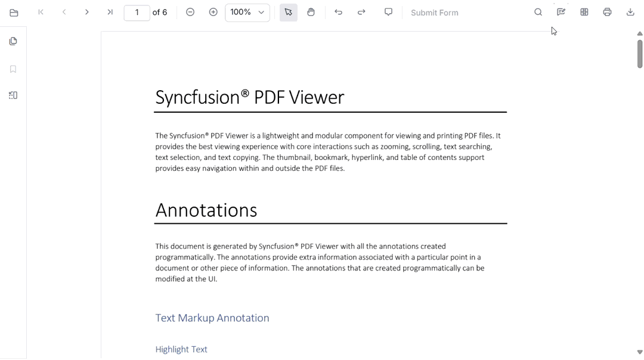This screenshot has width=644, height=360.
Task: Add a comment with the comment icon
Action: 389,13
